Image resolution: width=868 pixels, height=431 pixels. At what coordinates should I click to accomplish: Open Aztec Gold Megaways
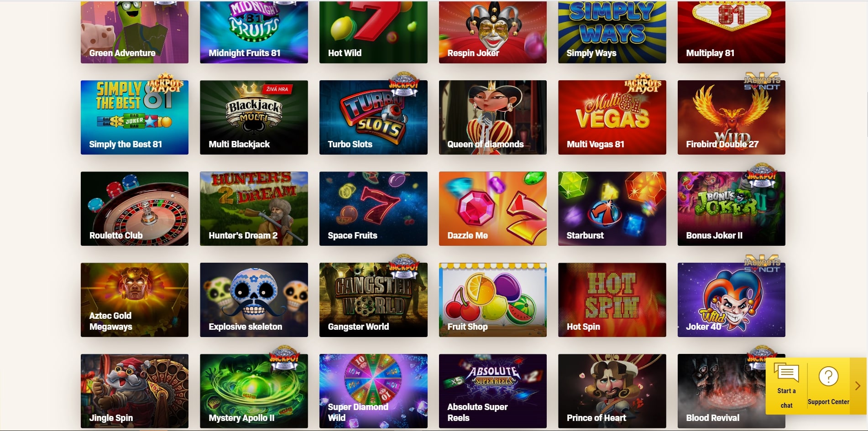(135, 300)
